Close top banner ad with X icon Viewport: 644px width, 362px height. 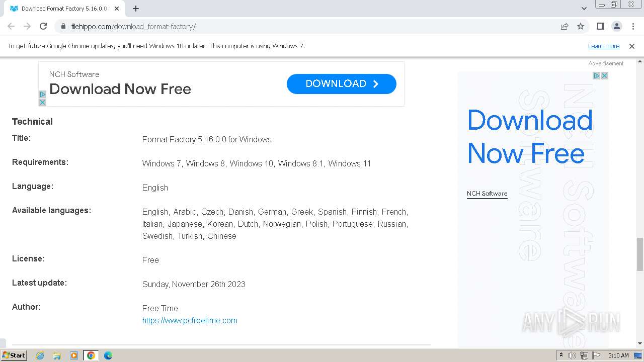(42, 102)
